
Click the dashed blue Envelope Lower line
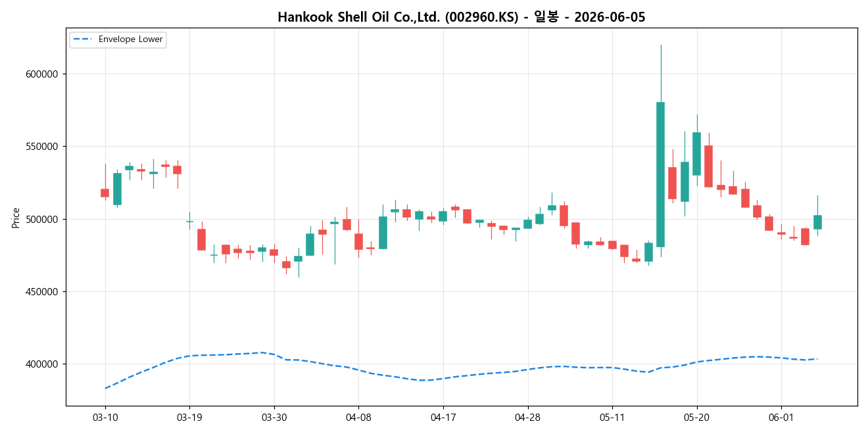460,377
